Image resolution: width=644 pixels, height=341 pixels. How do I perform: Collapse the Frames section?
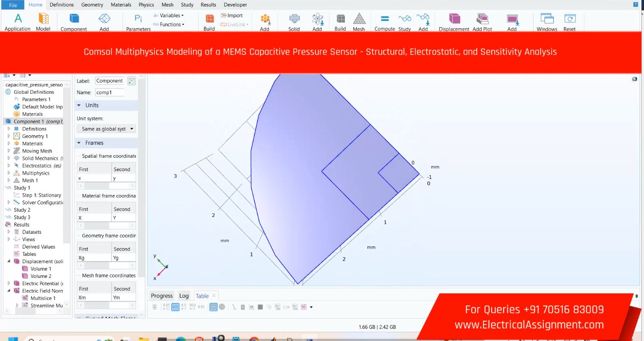click(79, 143)
